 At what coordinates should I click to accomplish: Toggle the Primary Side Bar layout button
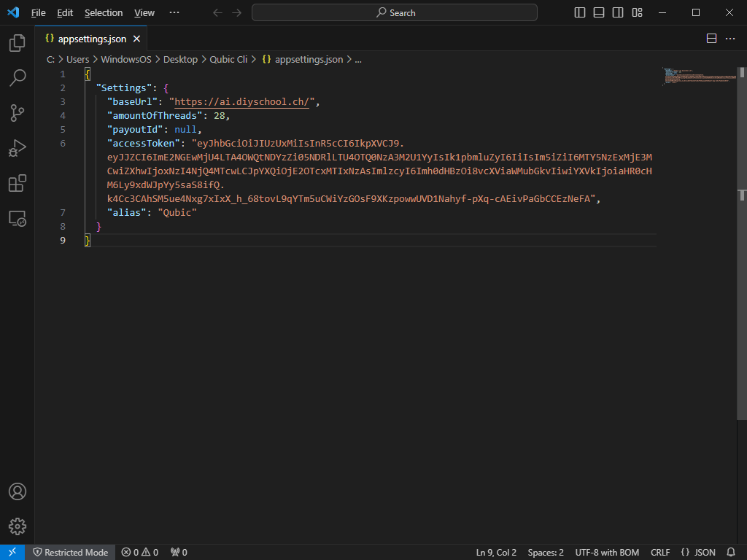click(x=580, y=12)
